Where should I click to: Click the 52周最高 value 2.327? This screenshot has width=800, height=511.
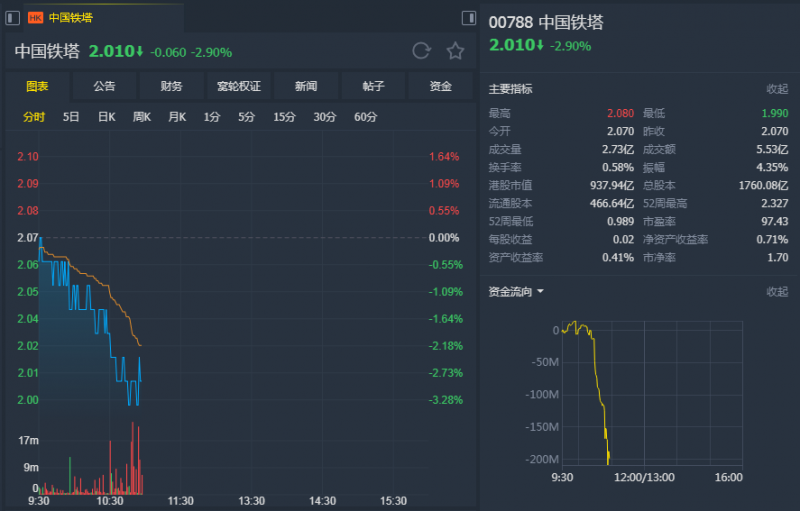tap(775, 203)
